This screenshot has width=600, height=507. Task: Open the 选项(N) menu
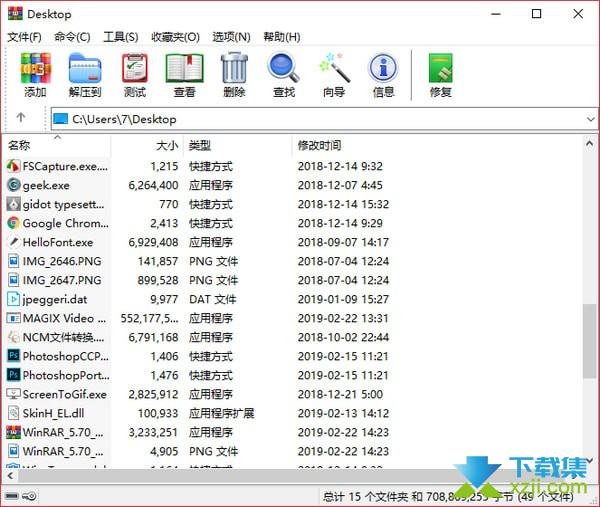click(231, 37)
